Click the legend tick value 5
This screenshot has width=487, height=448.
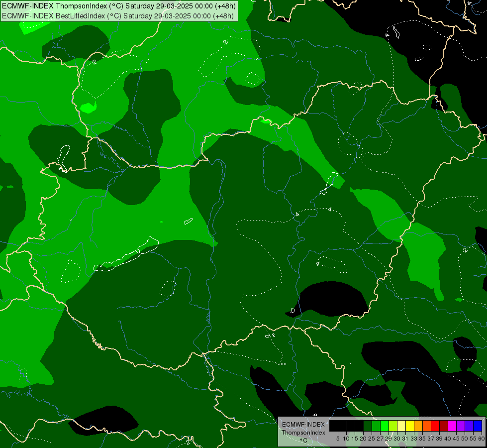click(338, 439)
